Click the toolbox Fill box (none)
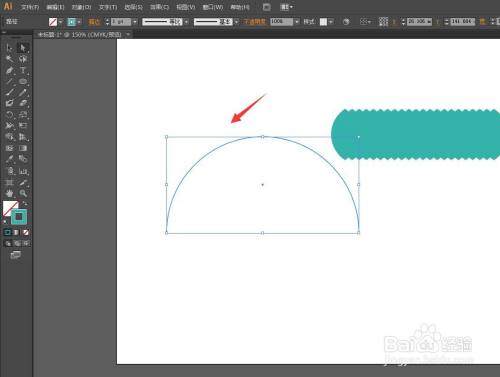Viewport: 500px width, 377px height. [x=9, y=207]
